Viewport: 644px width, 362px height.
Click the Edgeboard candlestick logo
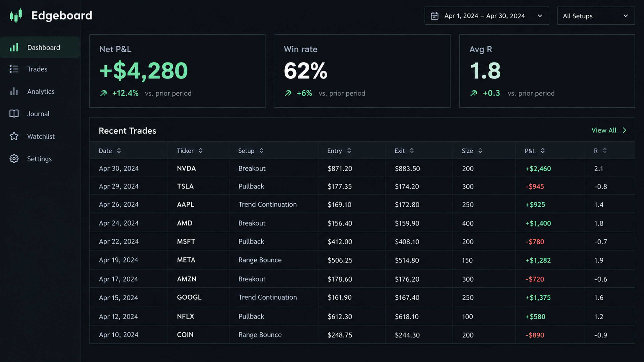(x=16, y=15)
